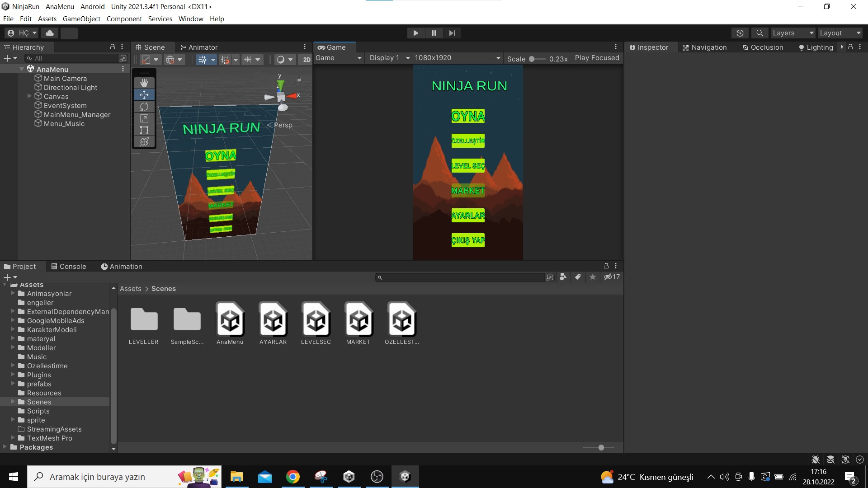Select the Transform tool in Scene view
The width and height of the screenshot is (868, 488).
click(x=144, y=142)
